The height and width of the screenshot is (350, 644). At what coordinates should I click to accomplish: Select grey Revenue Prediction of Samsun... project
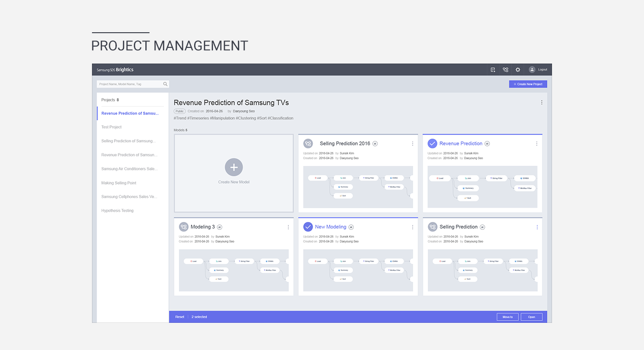point(130,155)
